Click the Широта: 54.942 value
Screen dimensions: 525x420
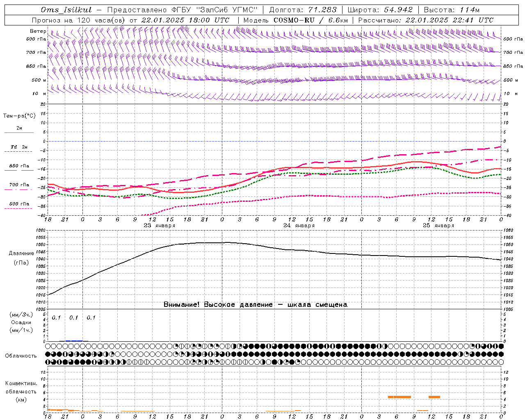tap(380, 10)
